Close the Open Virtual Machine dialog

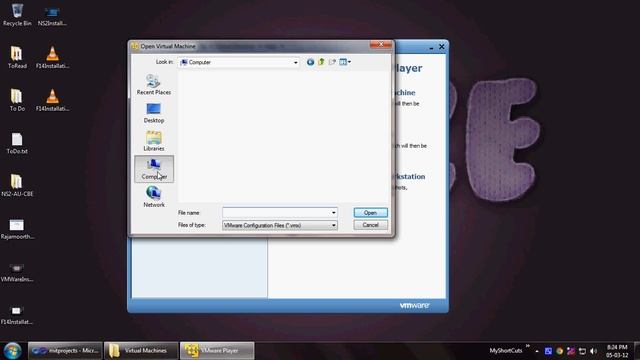[x=380, y=44]
